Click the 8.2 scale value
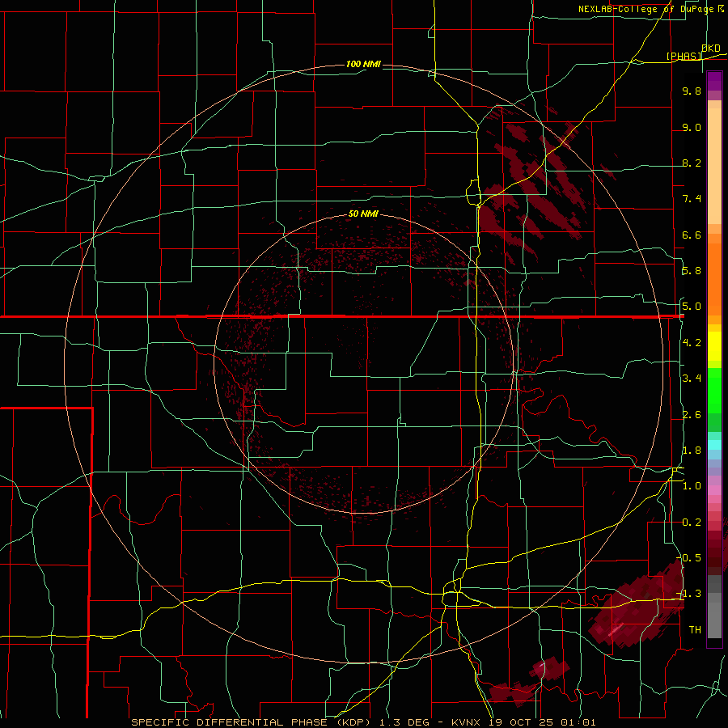The image size is (728, 728). (x=692, y=163)
